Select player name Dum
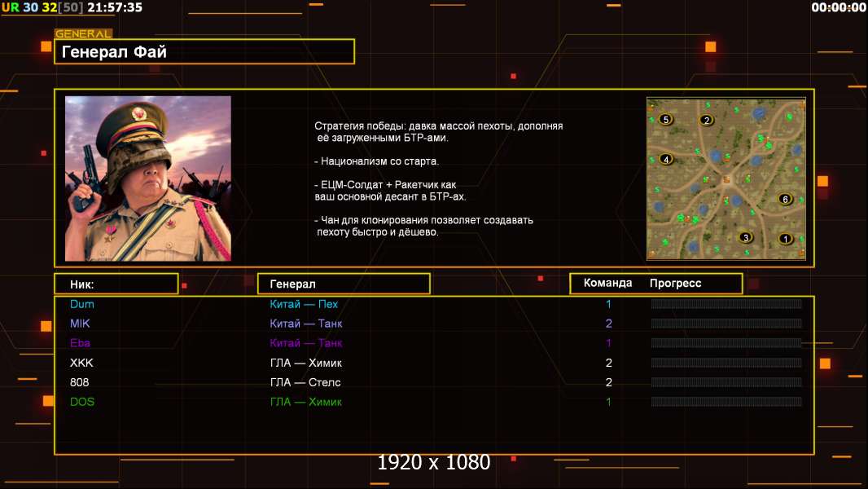The width and height of the screenshot is (868, 489). (x=82, y=304)
